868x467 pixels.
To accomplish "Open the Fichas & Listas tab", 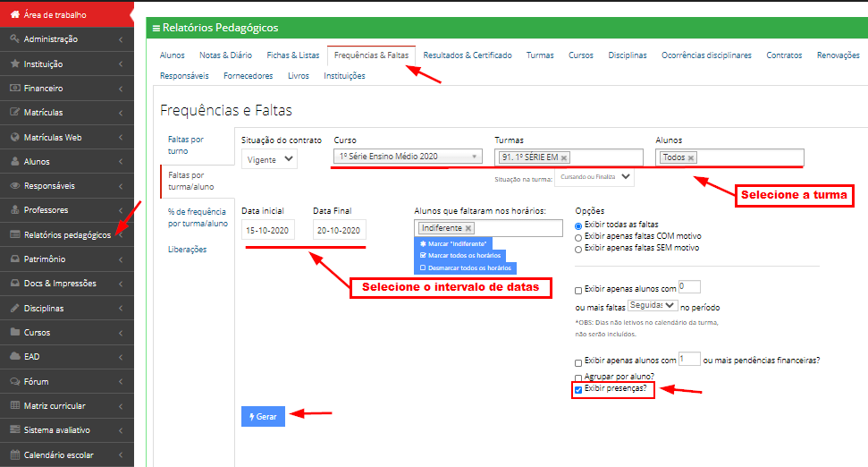I will (x=293, y=55).
